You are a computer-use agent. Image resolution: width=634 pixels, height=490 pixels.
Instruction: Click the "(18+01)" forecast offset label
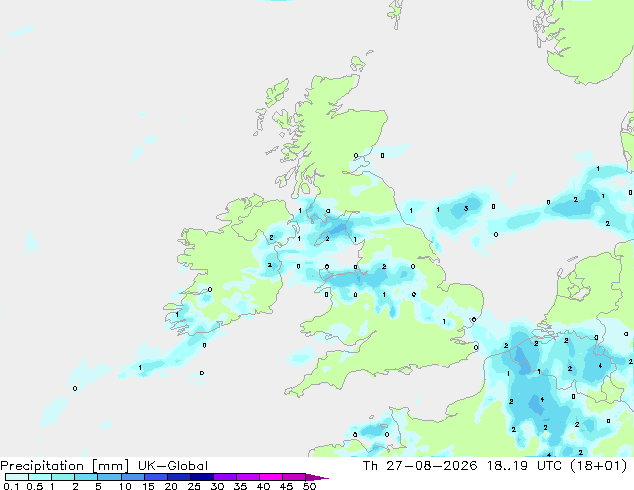point(598,466)
